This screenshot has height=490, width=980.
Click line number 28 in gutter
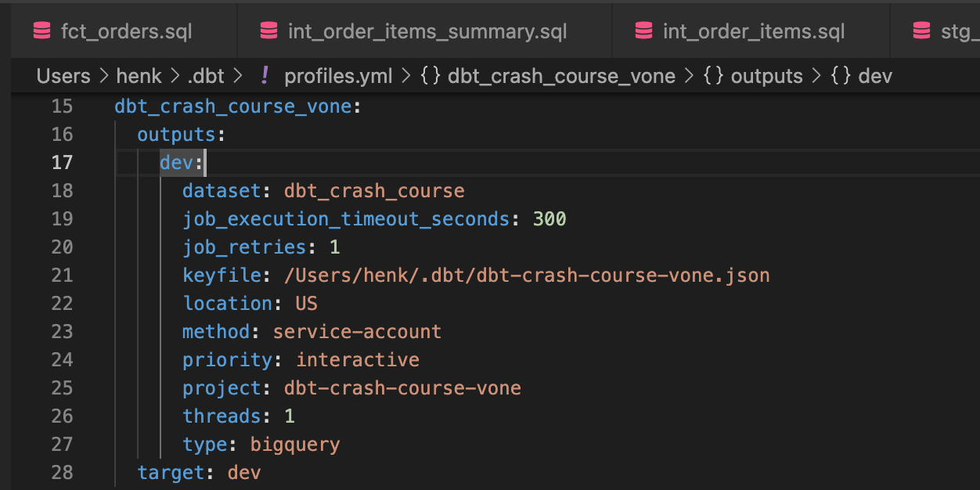pos(62,472)
